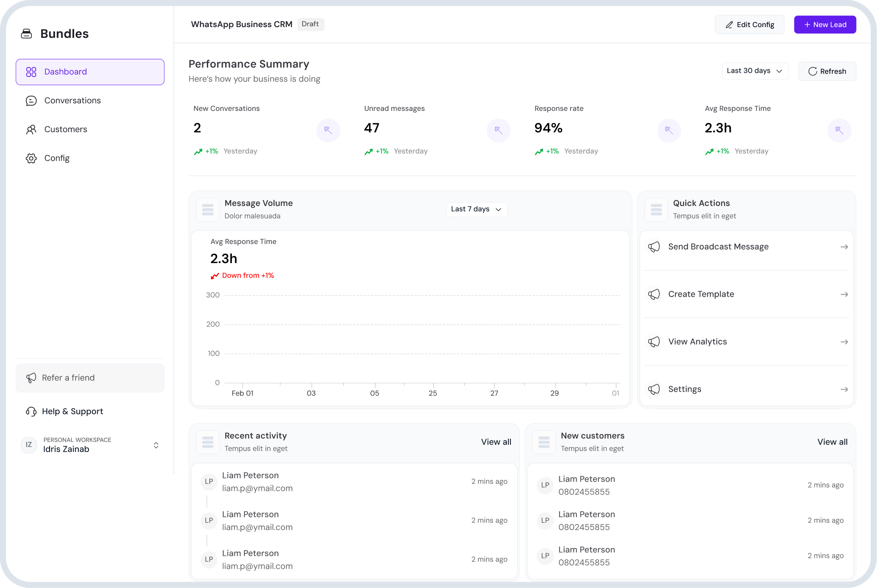
Task: Expand the personal workspace switcher chevron
Action: click(x=156, y=445)
